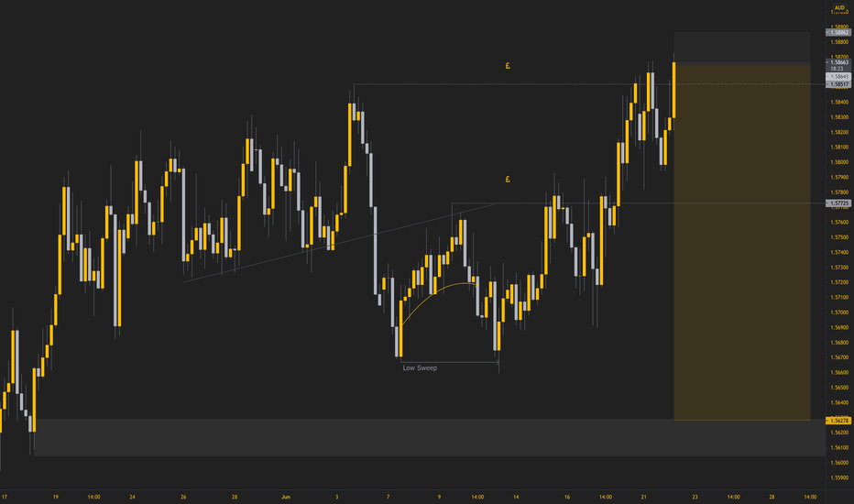Click the latest yellow candle at chart right

coord(673,90)
